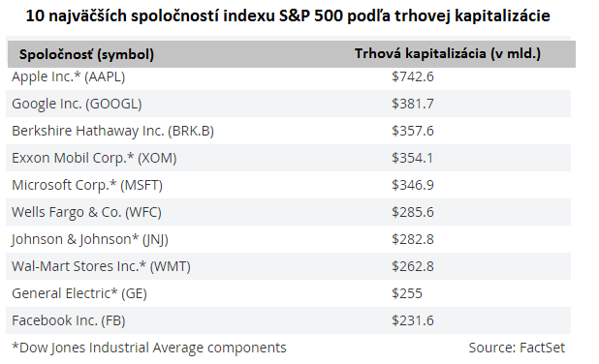Select the Wells Fargo & Co. (WFC) row

pyautogui.click(x=289, y=212)
